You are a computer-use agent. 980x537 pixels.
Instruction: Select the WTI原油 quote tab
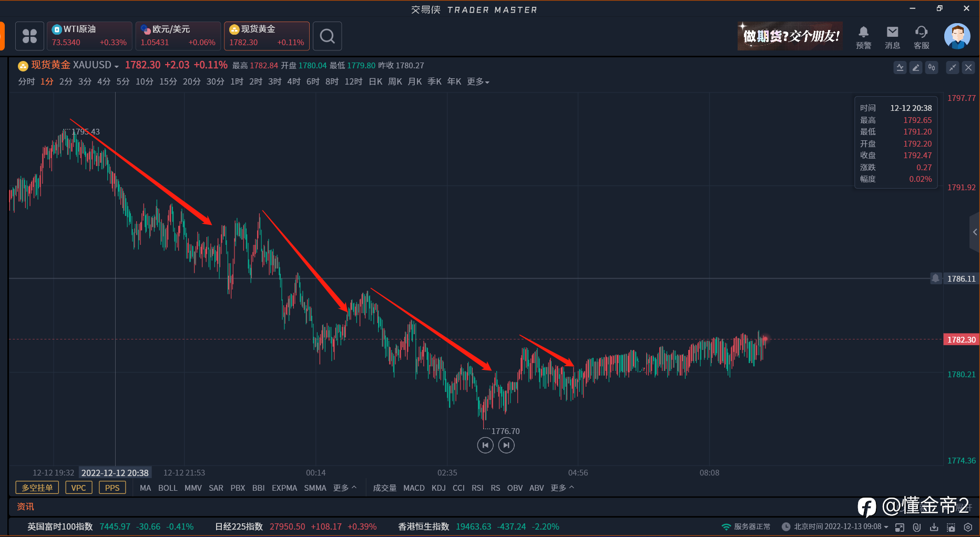pyautogui.click(x=89, y=36)
